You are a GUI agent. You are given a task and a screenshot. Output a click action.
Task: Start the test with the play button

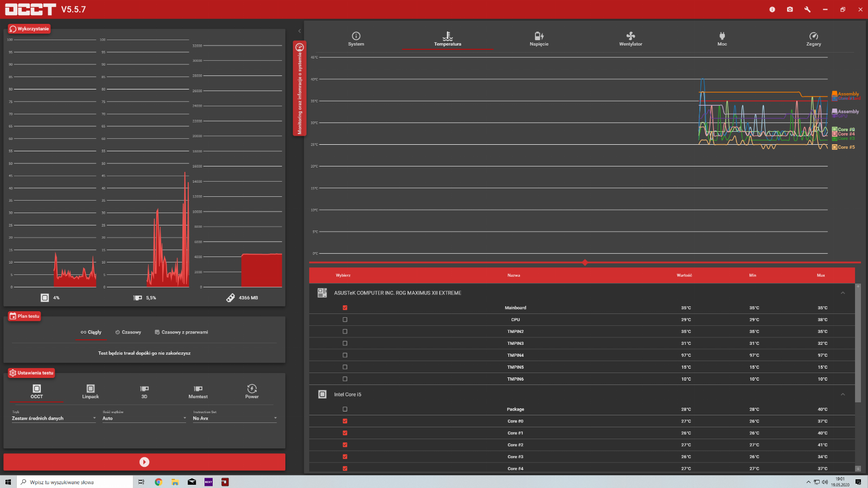[x=144, y=462]
